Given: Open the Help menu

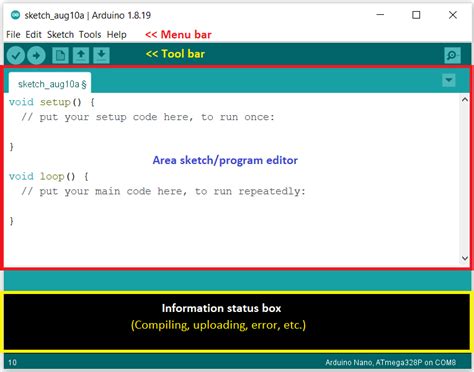Looking at the screenshot, I should click(117, 34).
